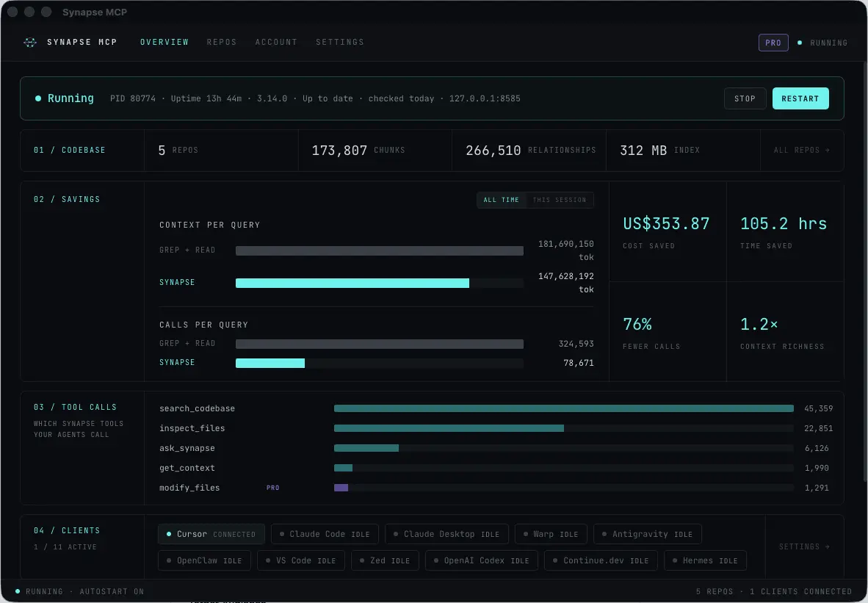
Task: Select the OpenAI Codex idle client chip
Action: click(x=482, y=561)
